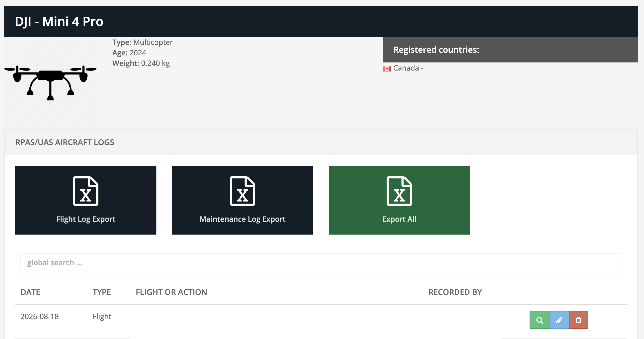Click the RPAS/UAS AIRCRAFT LOGS heading
The height and width of the screenshot is (339, 644).
(65, 142)
